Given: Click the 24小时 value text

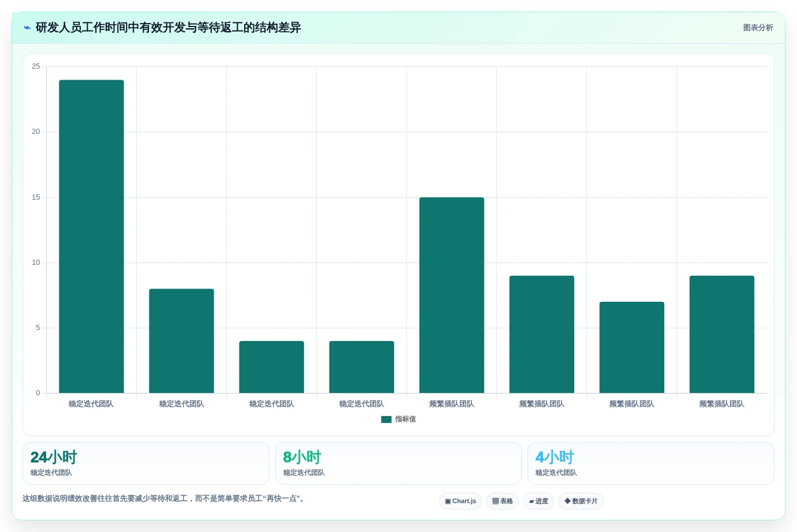Looking at the screenshot, I should (x=54, y=458).
